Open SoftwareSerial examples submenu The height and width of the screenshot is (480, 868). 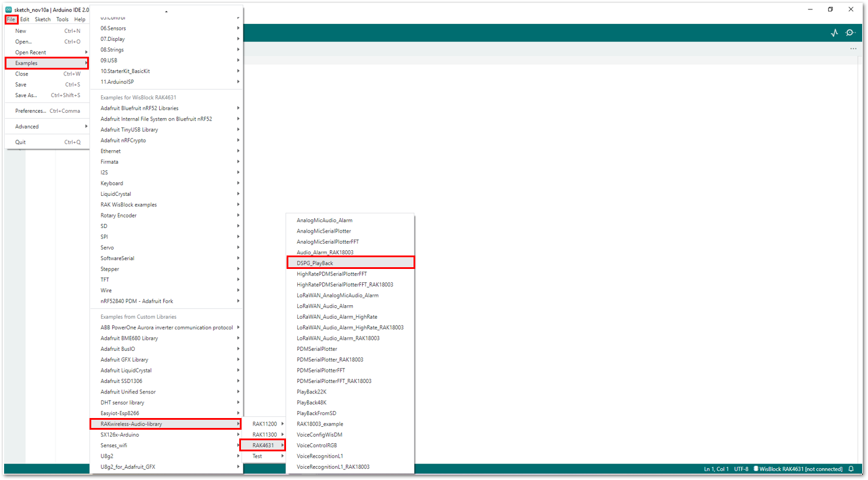pyautogui.click(x=167, y=258)
